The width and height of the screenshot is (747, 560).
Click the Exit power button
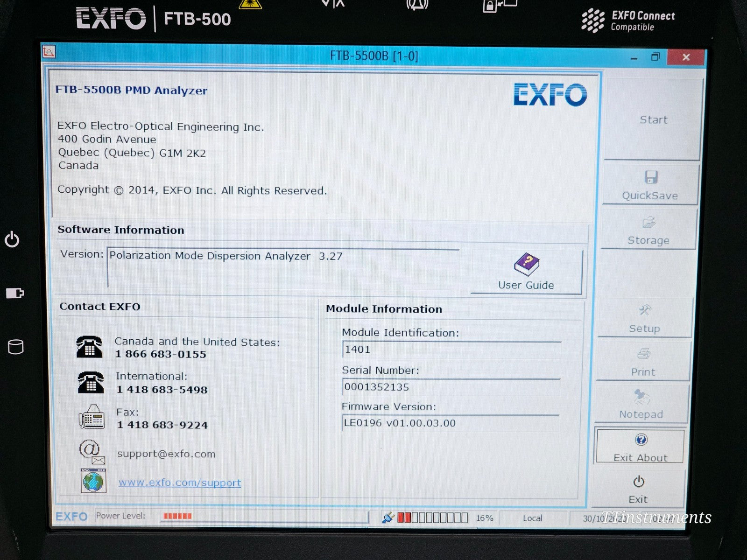pyautogui.click(x=638, y=489)
